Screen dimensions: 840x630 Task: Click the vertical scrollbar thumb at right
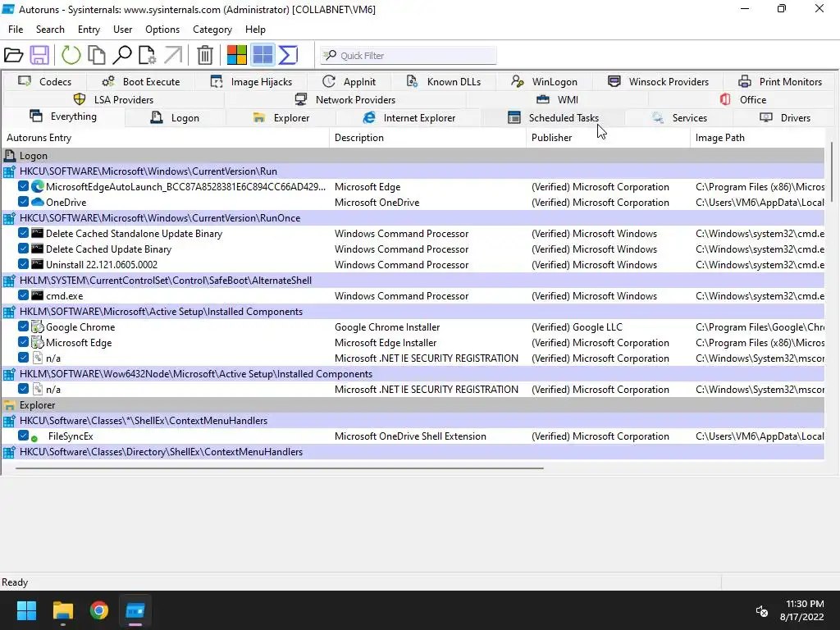[x=831, y=172]
